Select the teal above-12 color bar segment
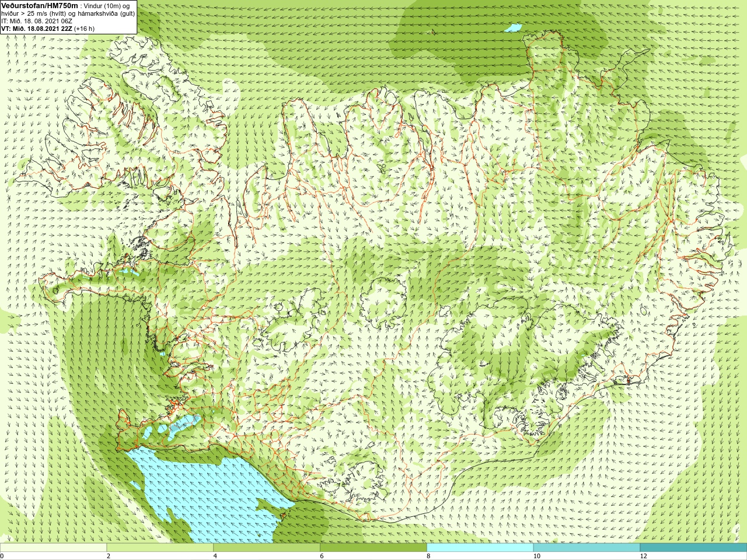 click(693, 548)
